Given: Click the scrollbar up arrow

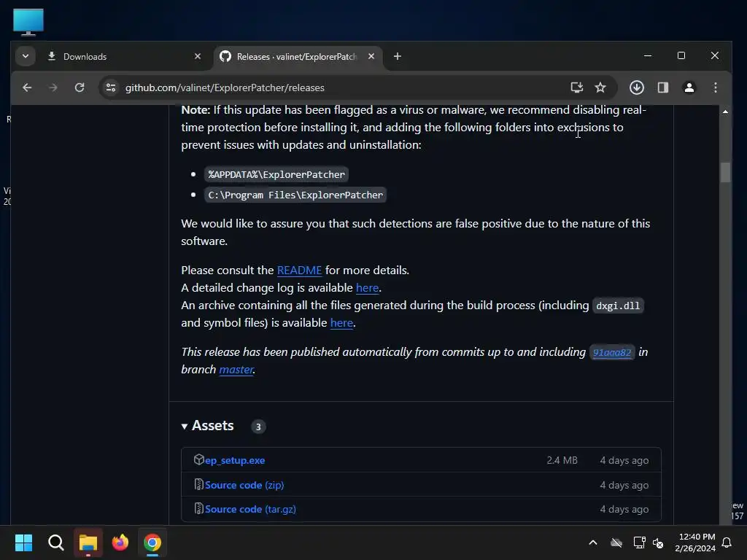Looking at the screenshot, I should (725, 112).
